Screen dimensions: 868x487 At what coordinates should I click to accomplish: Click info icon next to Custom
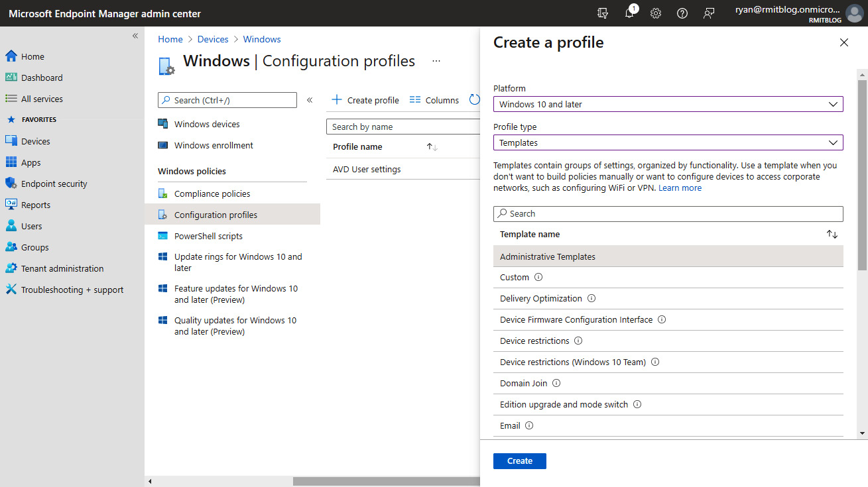[538, 277]
